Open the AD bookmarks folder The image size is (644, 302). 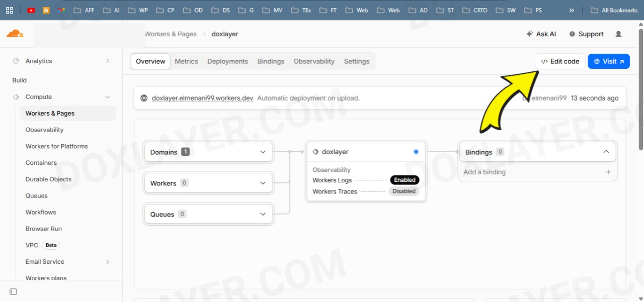pyautogui.click(x=418, y=10)
